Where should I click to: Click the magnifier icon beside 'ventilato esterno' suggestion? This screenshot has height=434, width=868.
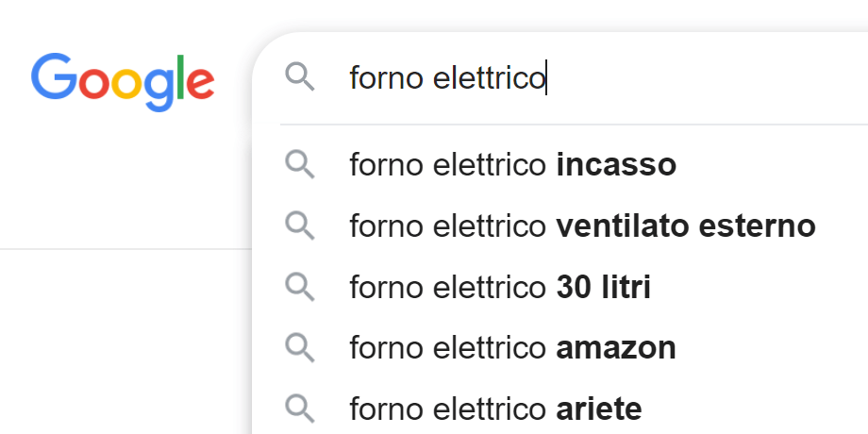(299, 225)
